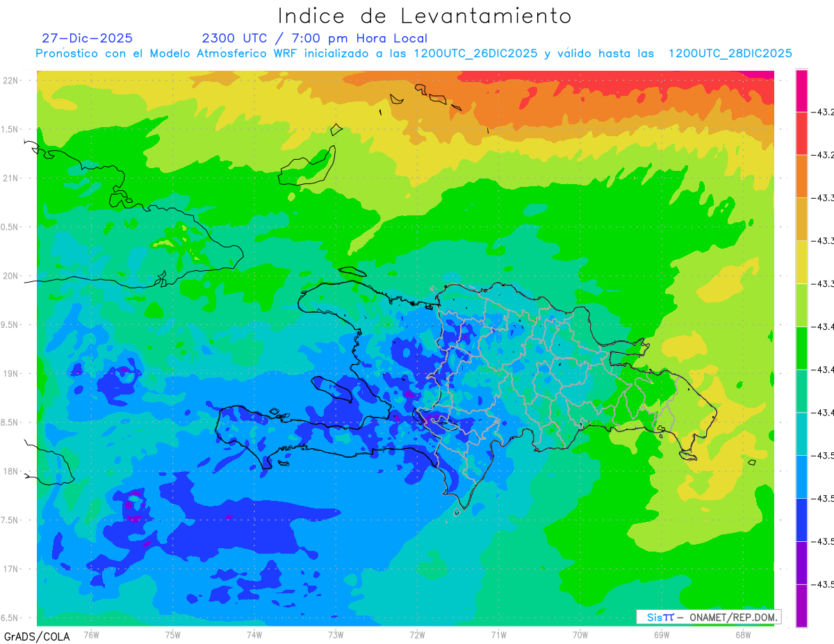Click the "GrADS/COLA" credit label
The height and width of the screenshot is (644, 834).
(37, 636)
